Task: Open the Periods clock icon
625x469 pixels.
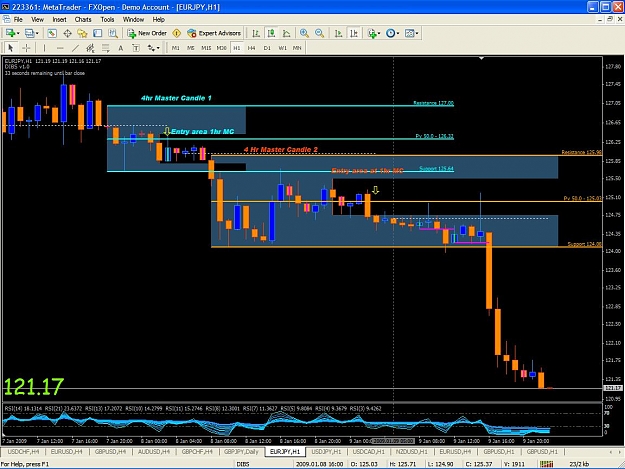Action: [x=390, y=33]
